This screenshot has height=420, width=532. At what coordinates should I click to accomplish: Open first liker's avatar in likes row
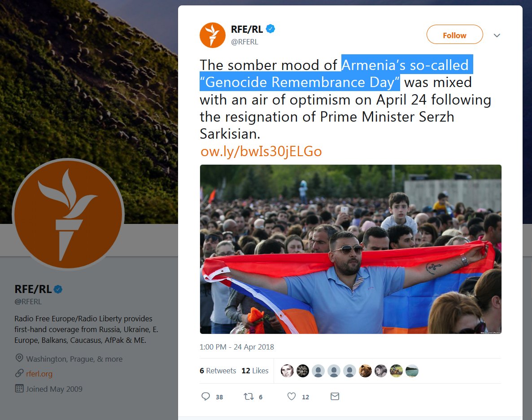coord(287,371)
